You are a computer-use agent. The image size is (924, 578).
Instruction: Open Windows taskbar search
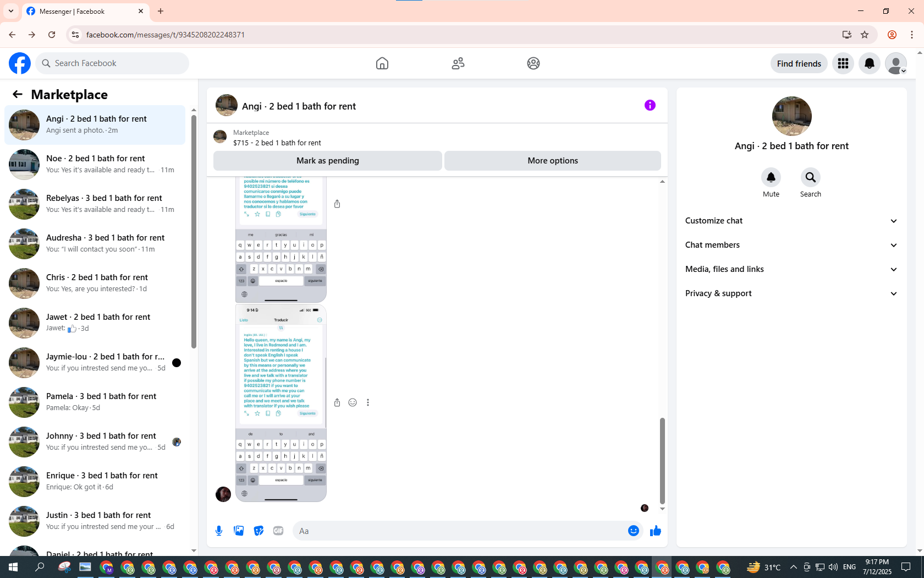coord(40,567)
